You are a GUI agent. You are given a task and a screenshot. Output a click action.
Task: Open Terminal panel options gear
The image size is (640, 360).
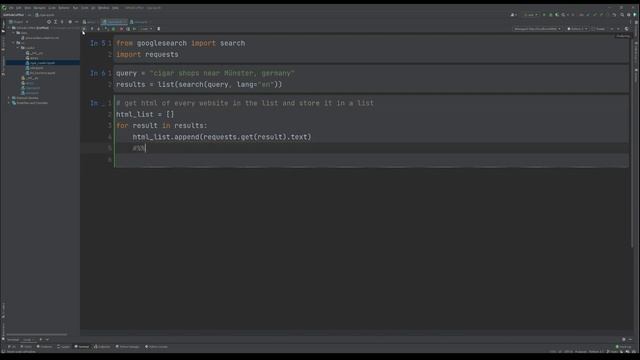624,340
